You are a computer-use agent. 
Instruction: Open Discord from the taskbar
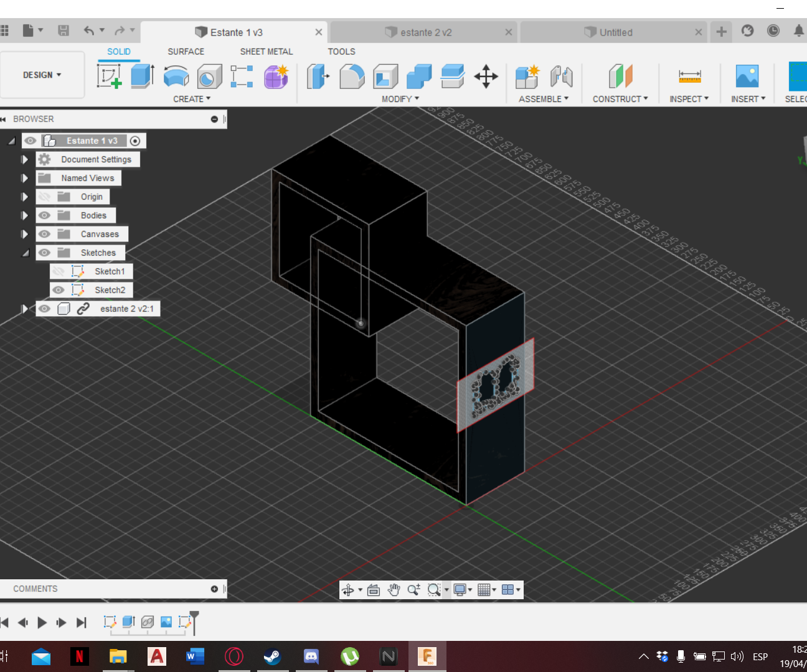click(x=311, y=656)
